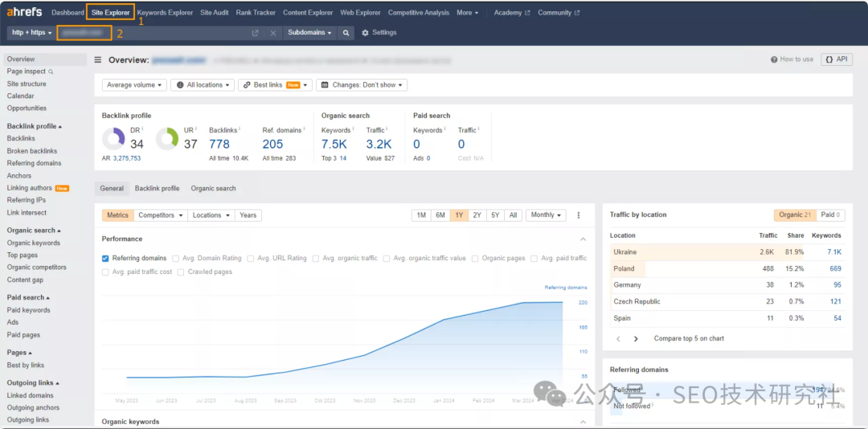Viewport: 868px width, 429px height.
Task: Open the Monthly interval dropdown
Action: click(546, 215)
